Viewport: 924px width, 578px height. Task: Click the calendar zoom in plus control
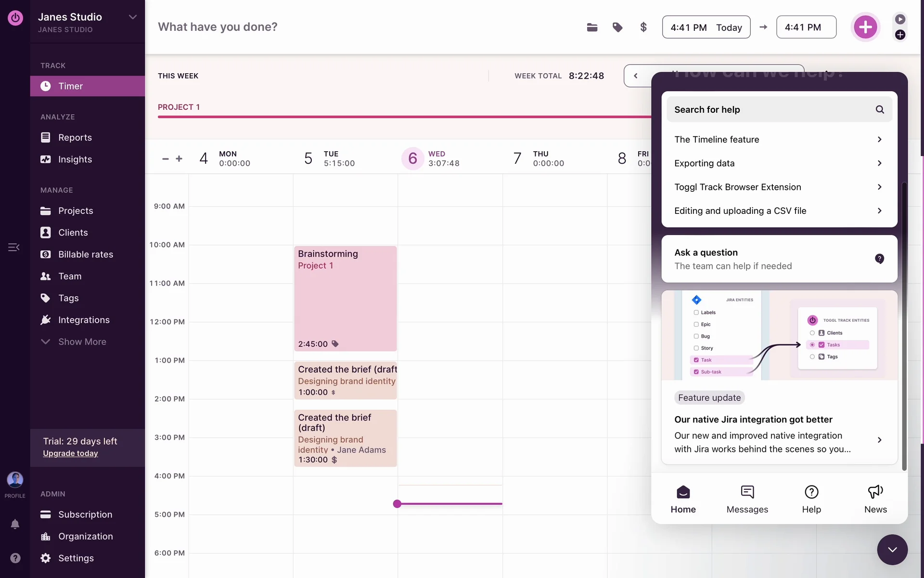(179, 158)
